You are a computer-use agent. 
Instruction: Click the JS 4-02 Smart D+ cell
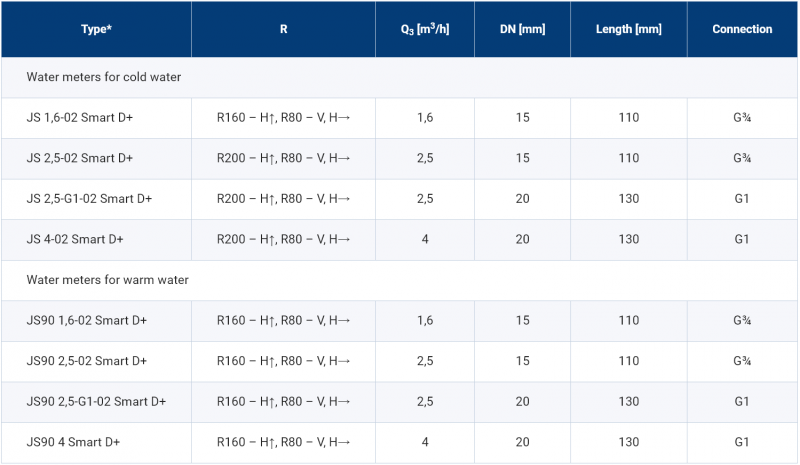coord(96,239)
